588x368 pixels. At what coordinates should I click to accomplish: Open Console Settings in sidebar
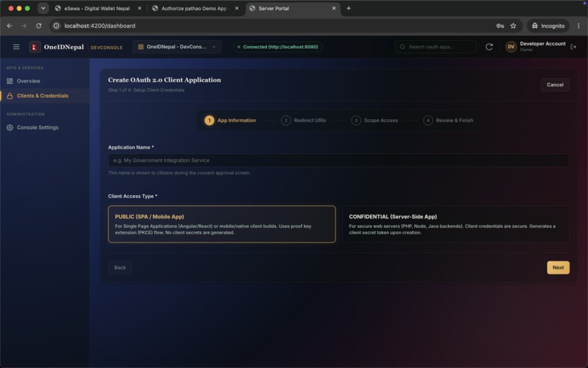tap(45, 128)
